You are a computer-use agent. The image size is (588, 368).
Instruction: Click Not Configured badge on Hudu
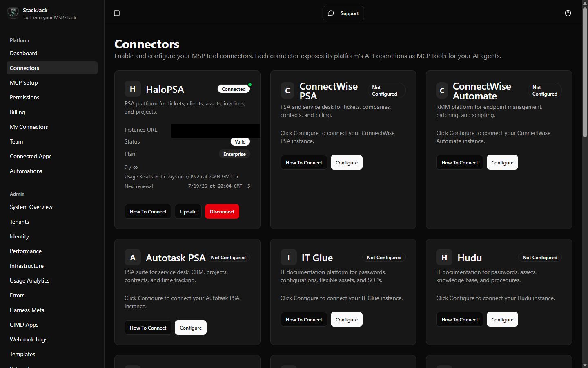(540, 257)
